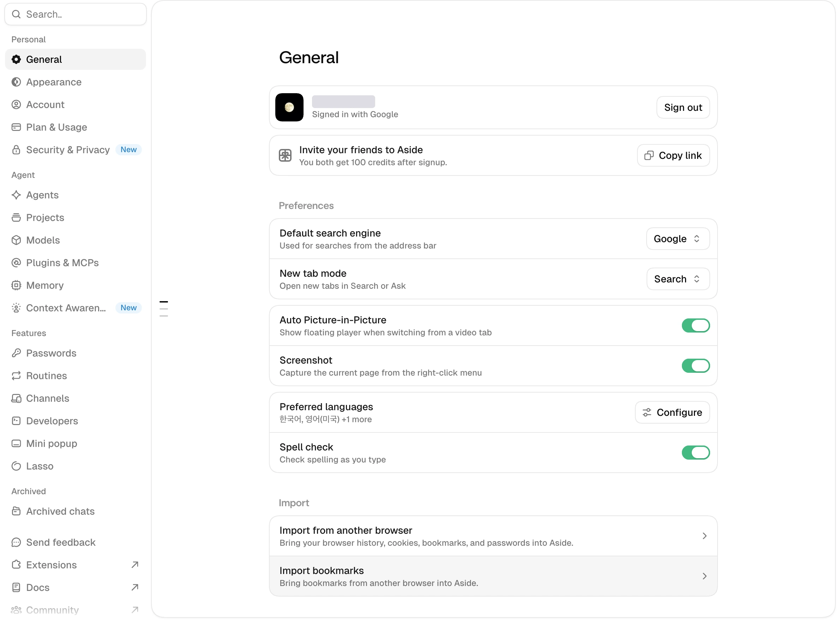Click the Docs external-link arrow
840x622 pixels.
[135, 587]
